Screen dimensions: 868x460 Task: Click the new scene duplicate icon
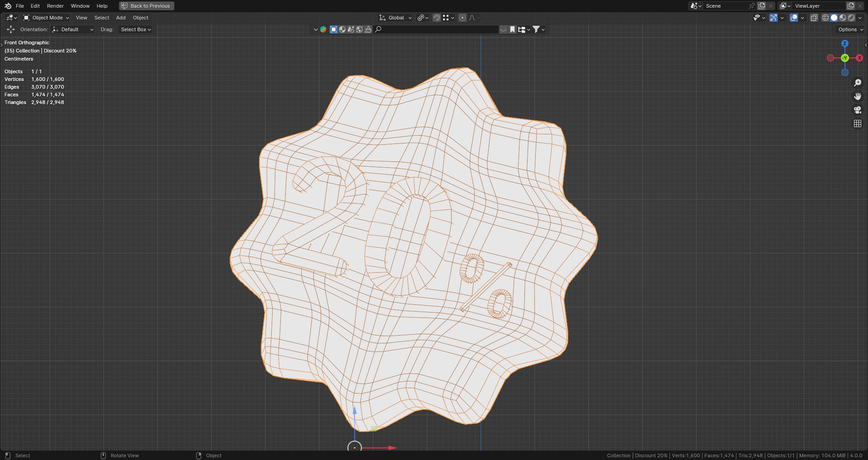coord(762,6)
